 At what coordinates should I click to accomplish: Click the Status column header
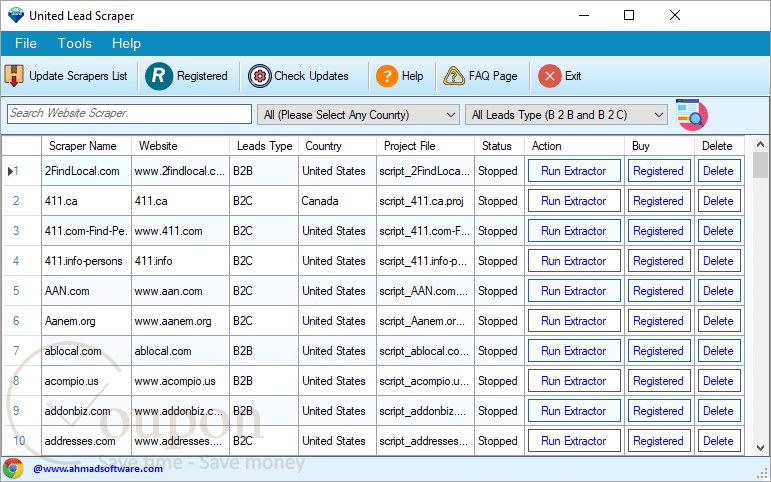tap(499, 146)
